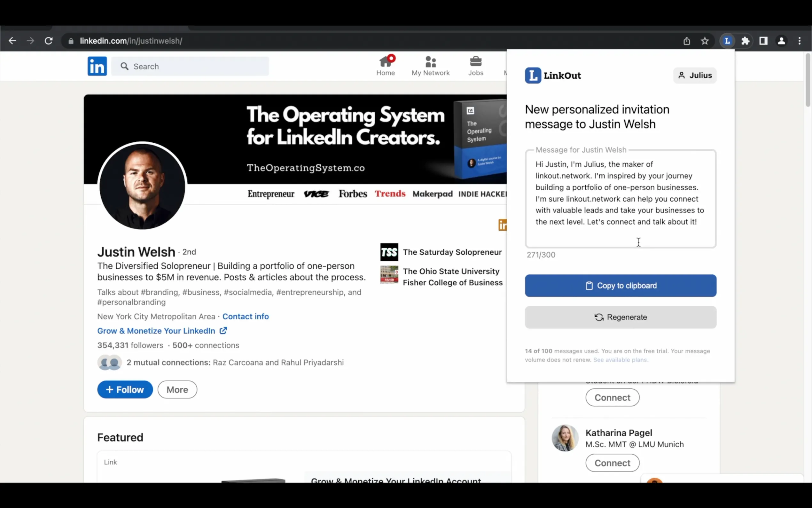Open Chrome three-dot menu

tap(800, 41)
